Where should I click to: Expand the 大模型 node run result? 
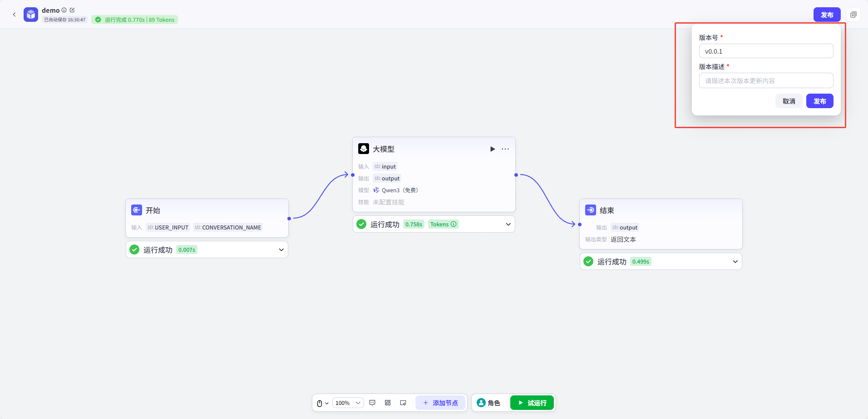click(508, 224)
